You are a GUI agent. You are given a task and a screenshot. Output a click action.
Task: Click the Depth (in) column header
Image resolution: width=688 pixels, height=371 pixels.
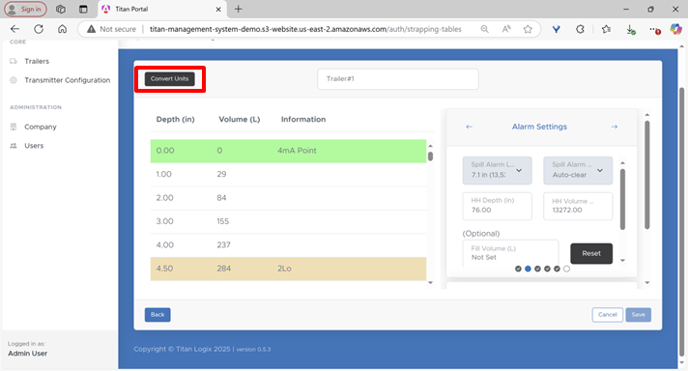tap(175, 119)
